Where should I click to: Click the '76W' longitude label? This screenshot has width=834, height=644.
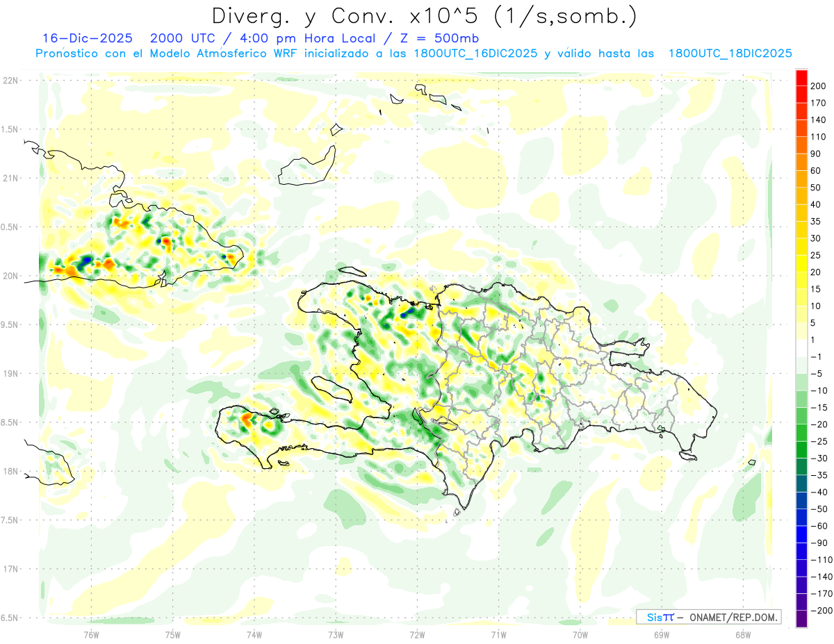coord(91,634)
